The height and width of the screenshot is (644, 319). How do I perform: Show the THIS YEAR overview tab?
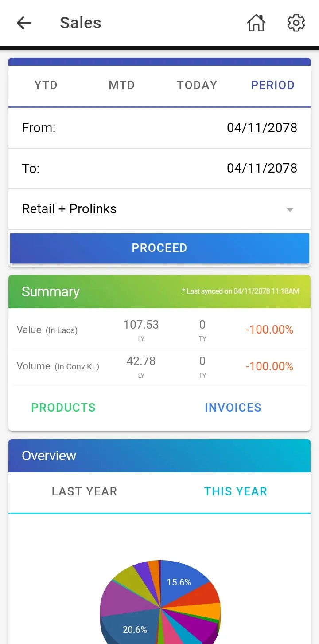235,491
